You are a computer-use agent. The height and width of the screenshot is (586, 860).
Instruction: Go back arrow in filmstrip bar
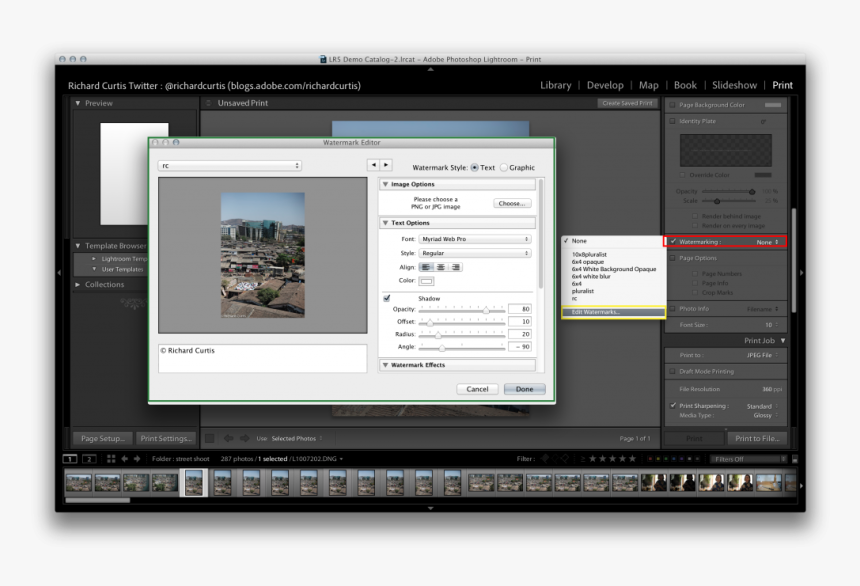point(125,459)
